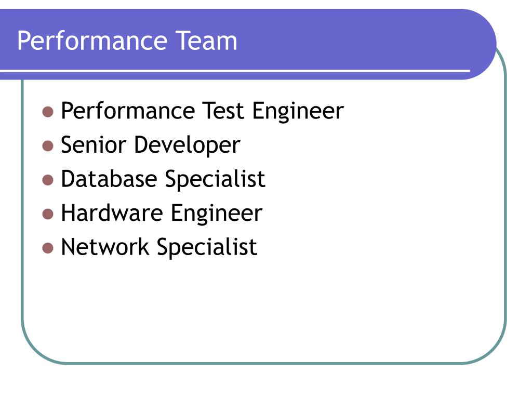Click the bullet dot beside Senior Developer
Viewport: 532px width, 399px height.
pos(48,146)
